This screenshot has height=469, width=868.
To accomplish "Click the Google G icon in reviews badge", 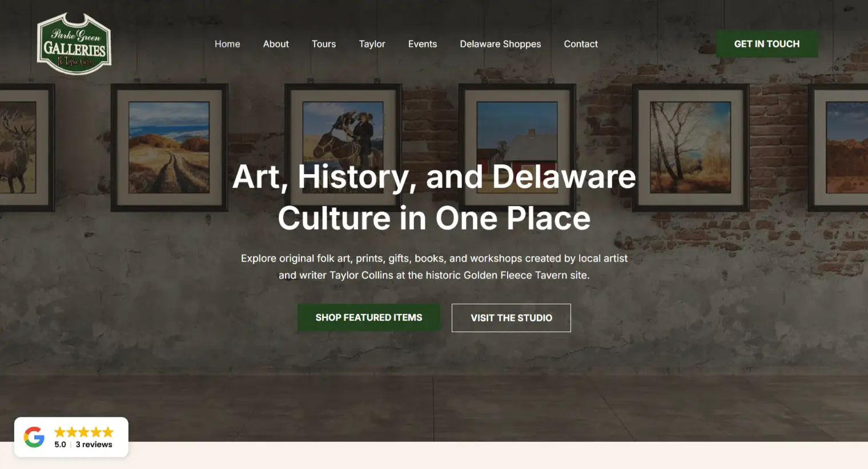I will 34,437.
